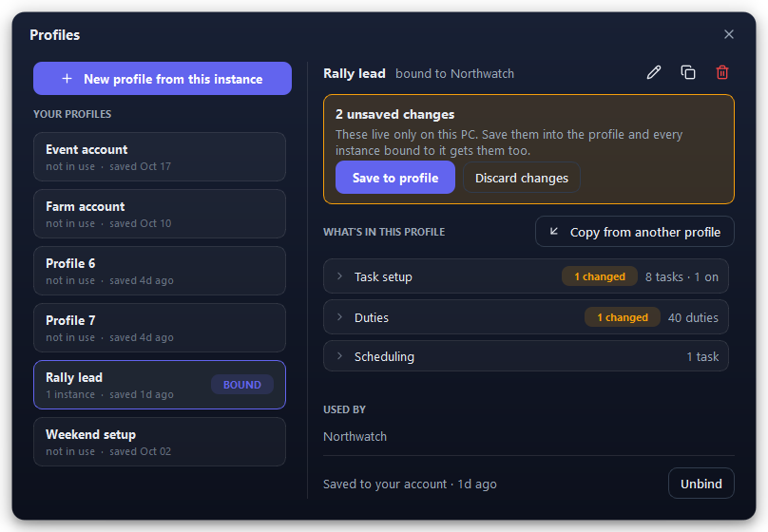Click the Unbind button
This screenshot has height=532, width=768.
coord(701,484)
